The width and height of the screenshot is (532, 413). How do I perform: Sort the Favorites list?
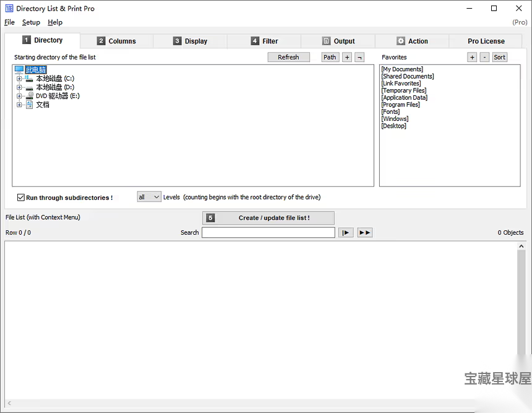pos(499,58)
